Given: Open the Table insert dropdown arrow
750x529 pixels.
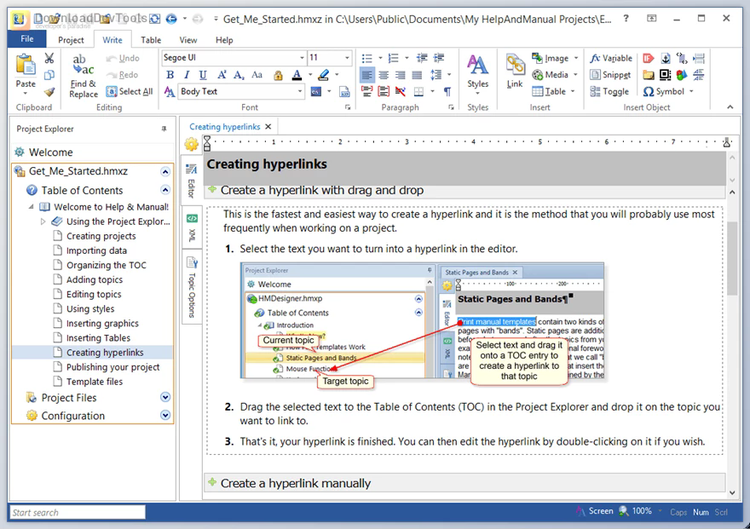Looking at the screenshot, I should point(573,91).
